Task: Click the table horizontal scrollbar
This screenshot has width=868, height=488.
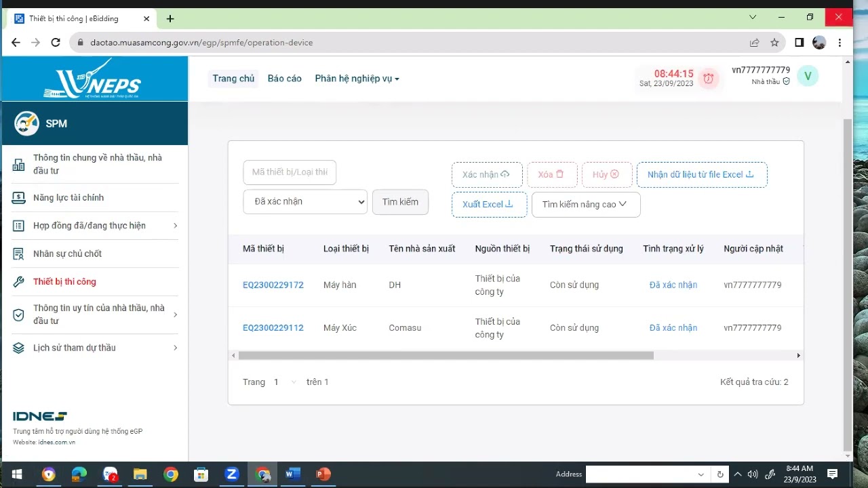Action: point(446,355)
